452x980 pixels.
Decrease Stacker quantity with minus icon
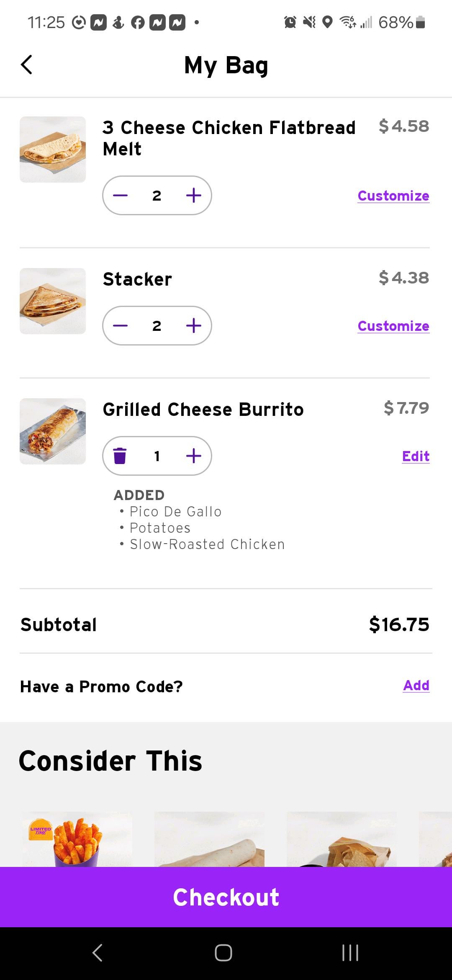coord(120,326)
